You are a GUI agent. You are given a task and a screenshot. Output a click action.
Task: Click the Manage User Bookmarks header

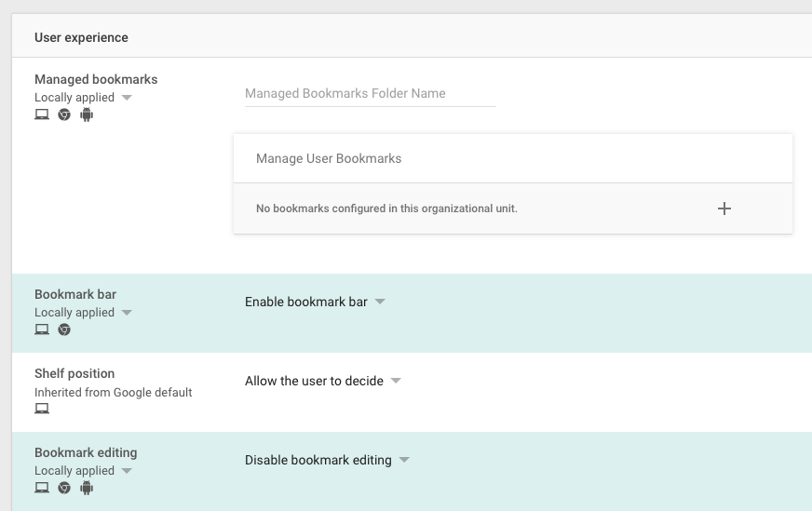coord(329,158)
